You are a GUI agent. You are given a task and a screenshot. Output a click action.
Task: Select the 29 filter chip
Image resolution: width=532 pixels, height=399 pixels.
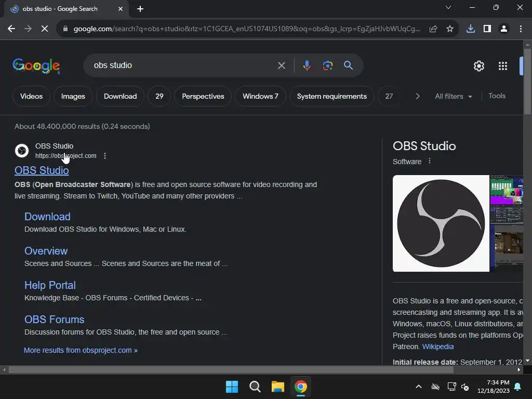[159, 96]
